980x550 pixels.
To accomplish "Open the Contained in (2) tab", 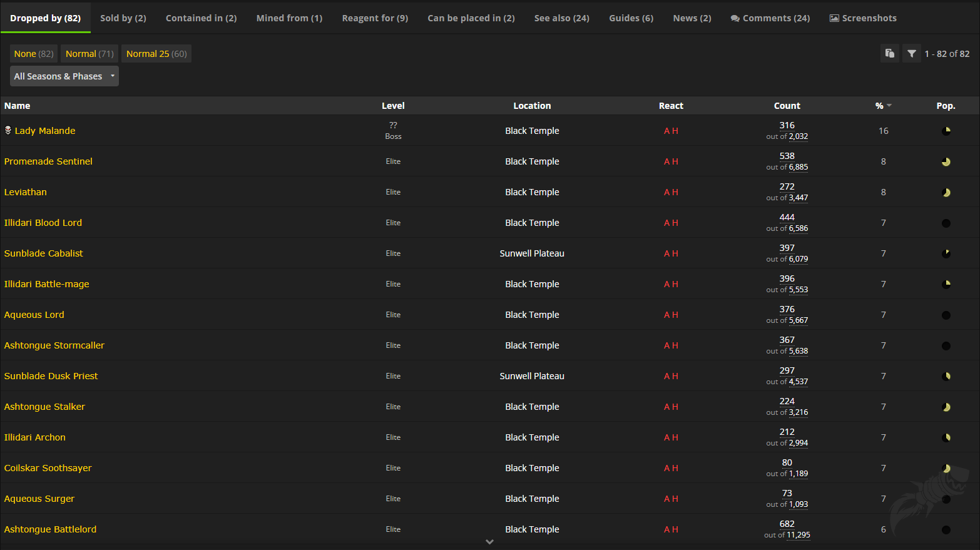I will [202, 18].
